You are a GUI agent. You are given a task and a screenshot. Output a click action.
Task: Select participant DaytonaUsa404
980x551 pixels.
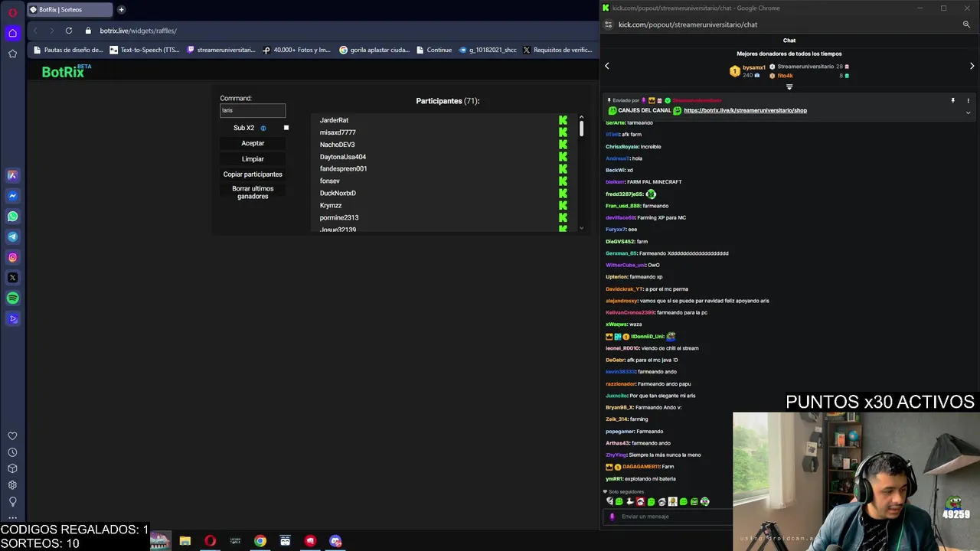tap(343, 157)
